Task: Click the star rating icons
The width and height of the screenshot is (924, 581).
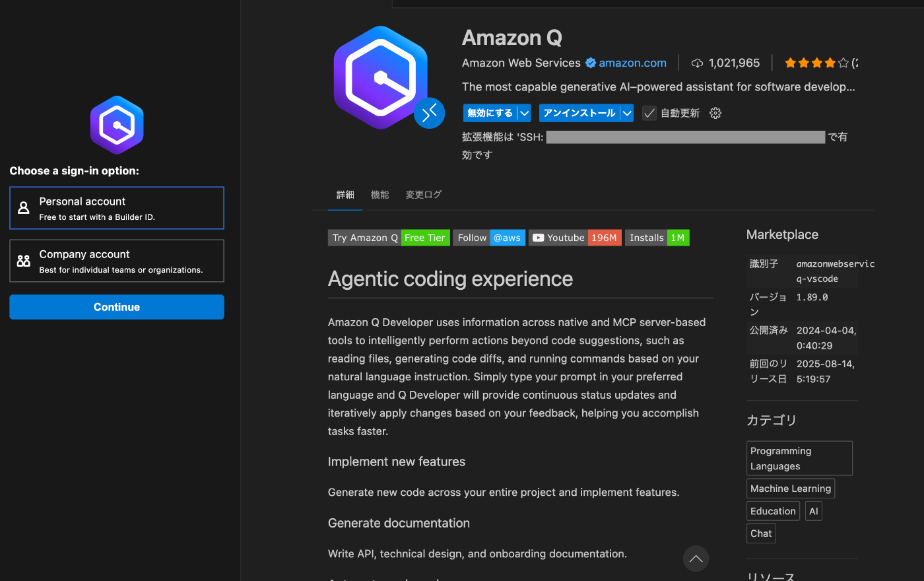Action: point(816,63)
